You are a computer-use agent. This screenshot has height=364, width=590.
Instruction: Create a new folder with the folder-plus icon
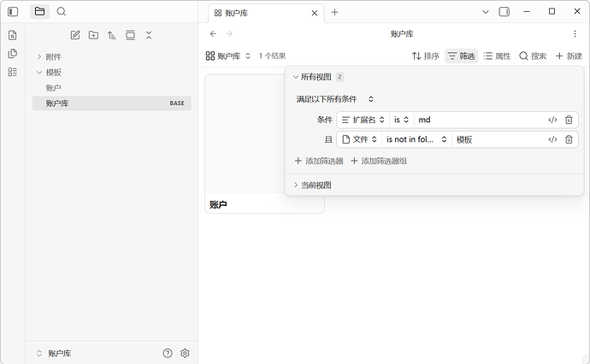click(93, 35)
